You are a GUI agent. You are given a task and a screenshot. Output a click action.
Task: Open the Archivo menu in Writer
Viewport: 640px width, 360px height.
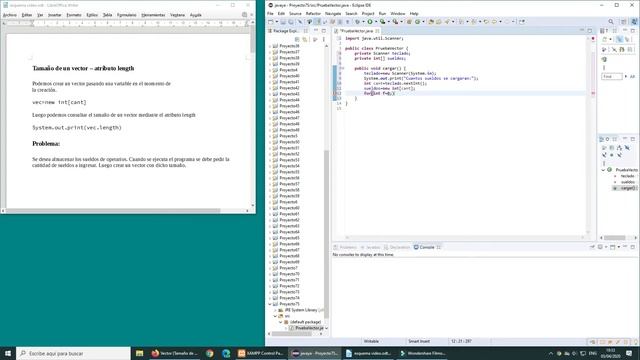point(10,15)
